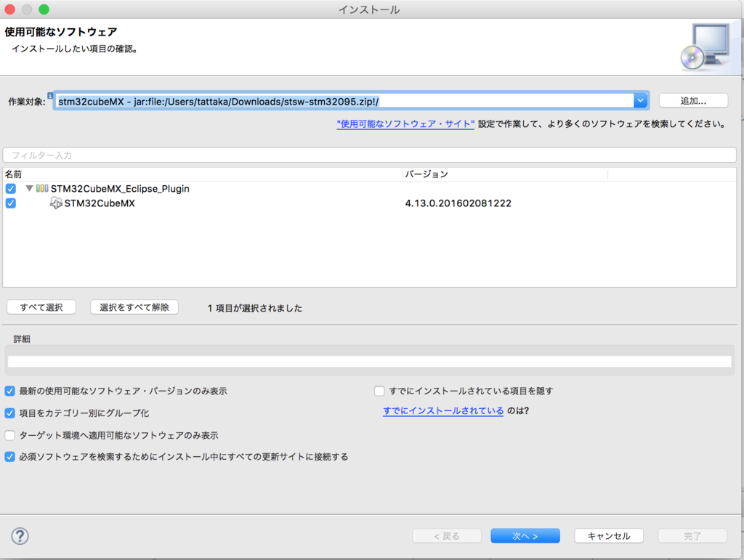This screenshot has width=744, height=560.
Task: Close the install window with red button
Action: coord(10,9)
